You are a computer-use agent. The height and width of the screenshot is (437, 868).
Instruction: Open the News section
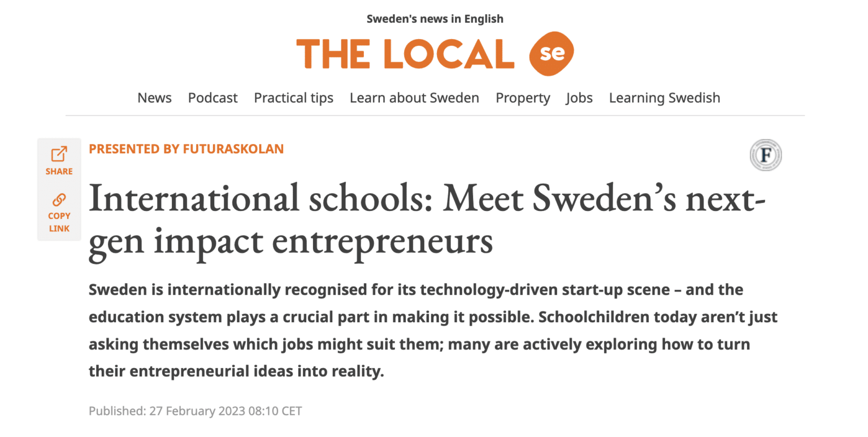(154, 98)
